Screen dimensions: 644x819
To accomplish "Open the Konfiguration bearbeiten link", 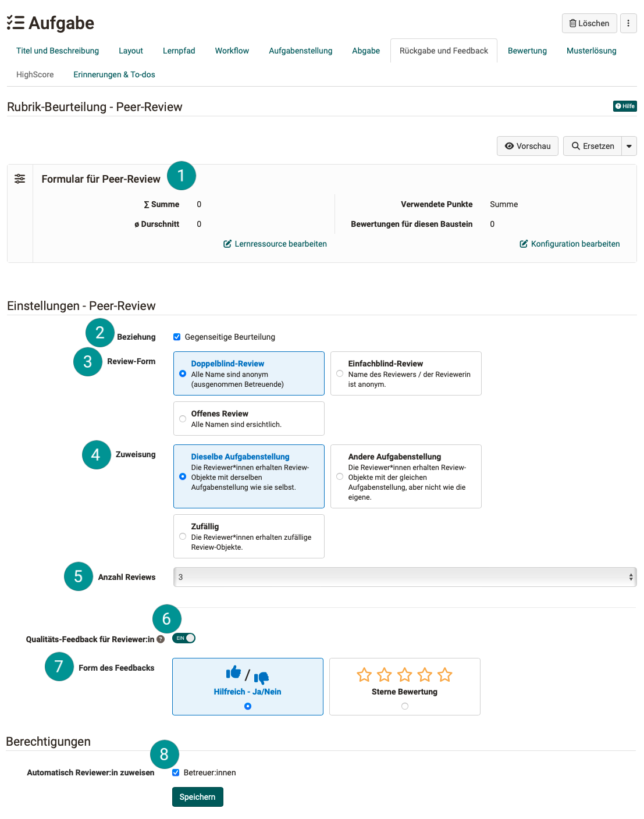I will tap(570, 244).
